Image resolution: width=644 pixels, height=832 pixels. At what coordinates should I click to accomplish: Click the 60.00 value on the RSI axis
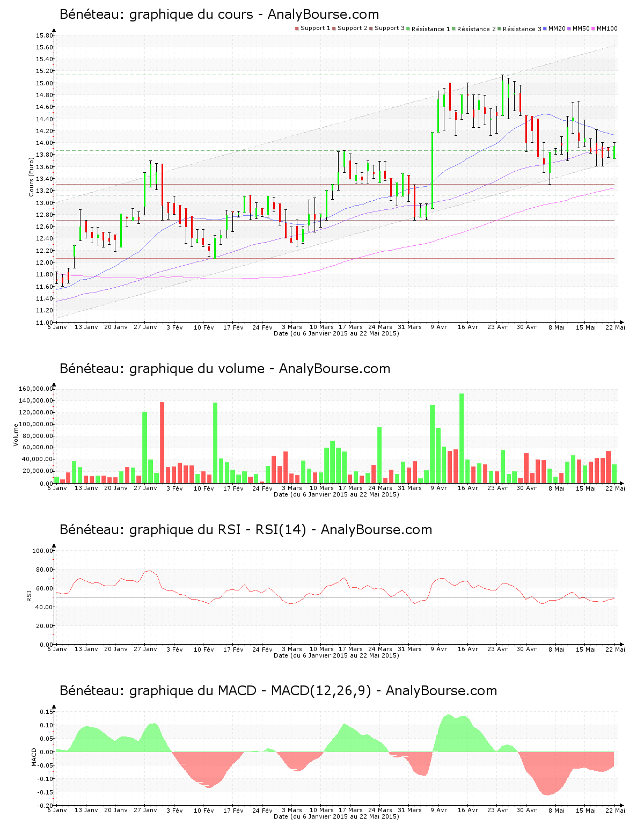45,588
